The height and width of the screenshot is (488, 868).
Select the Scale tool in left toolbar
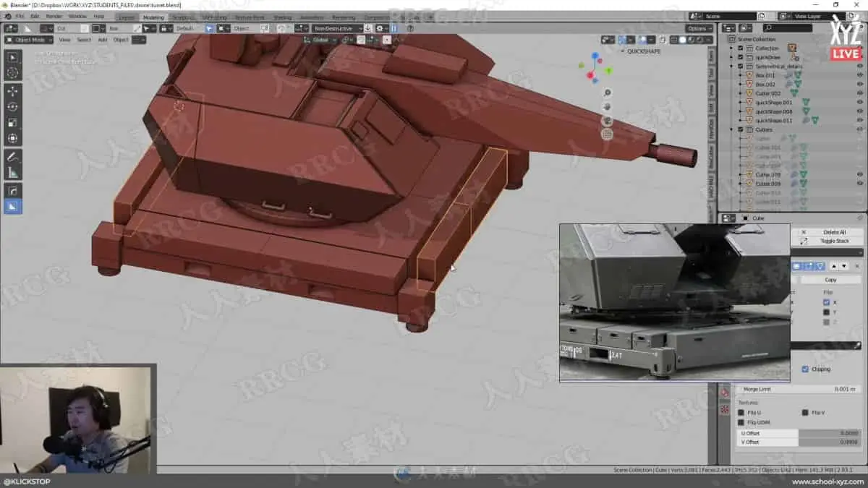click(12, 123)
